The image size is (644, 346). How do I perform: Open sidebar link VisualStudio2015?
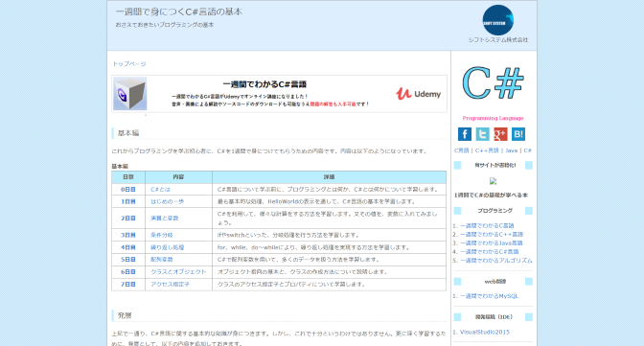pyautogui.click(x=485, y=332)
